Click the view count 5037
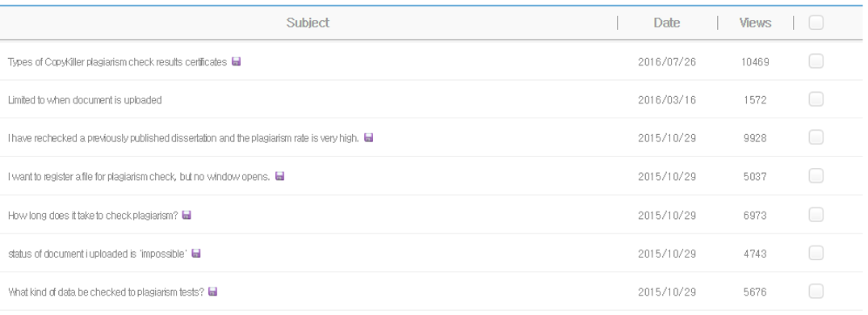This screenshot has height=315, width=868. (x=755, y=177)
